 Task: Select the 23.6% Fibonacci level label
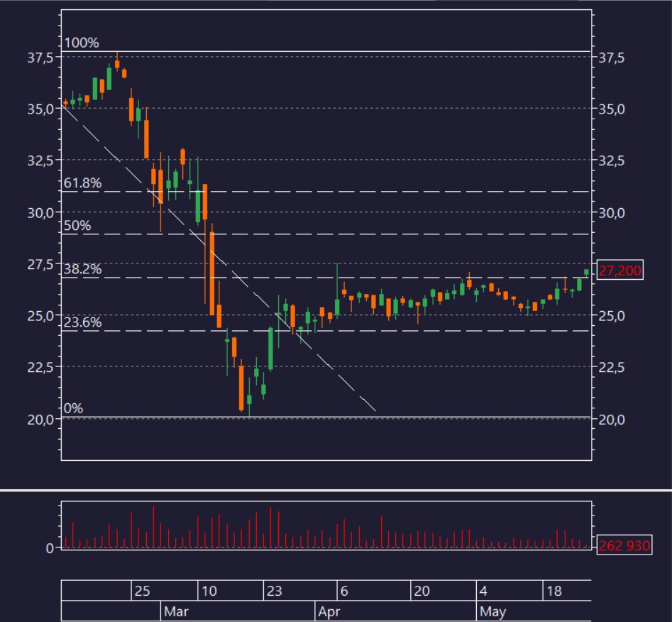[x=83, y=322]
